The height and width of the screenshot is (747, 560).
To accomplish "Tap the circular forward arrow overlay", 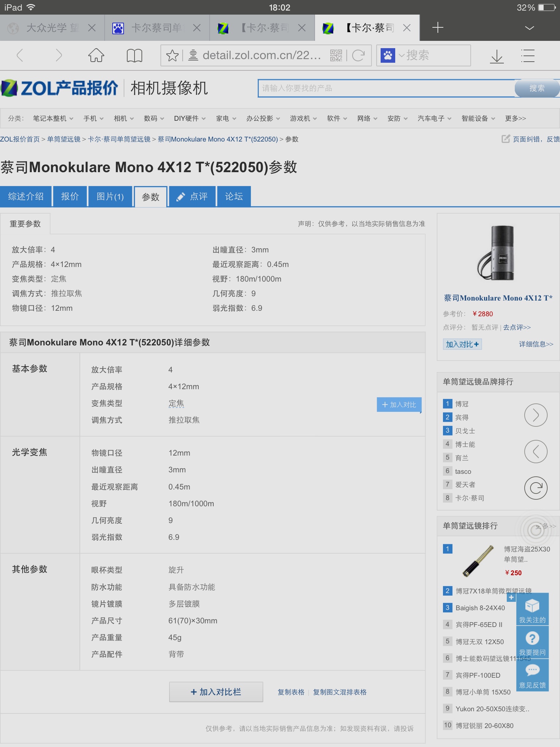I will (536, 415).
